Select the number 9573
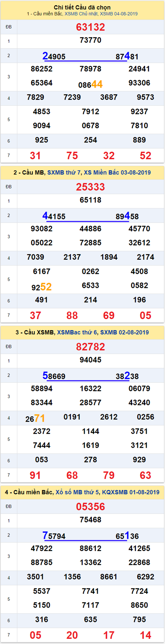Screen dimensions: 165x644 (x=145, y=97)
